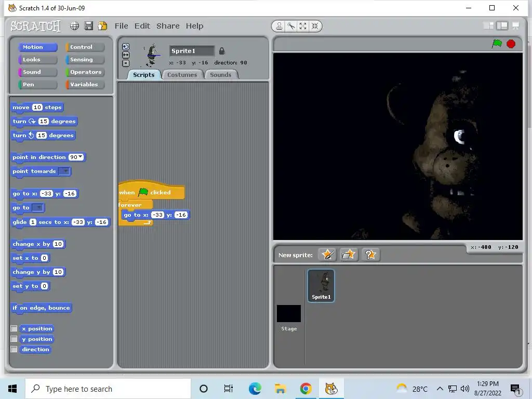Screen dimensions: 532x399
Task: Set rotation style to can rotate
Action: (x=126, y=47)
